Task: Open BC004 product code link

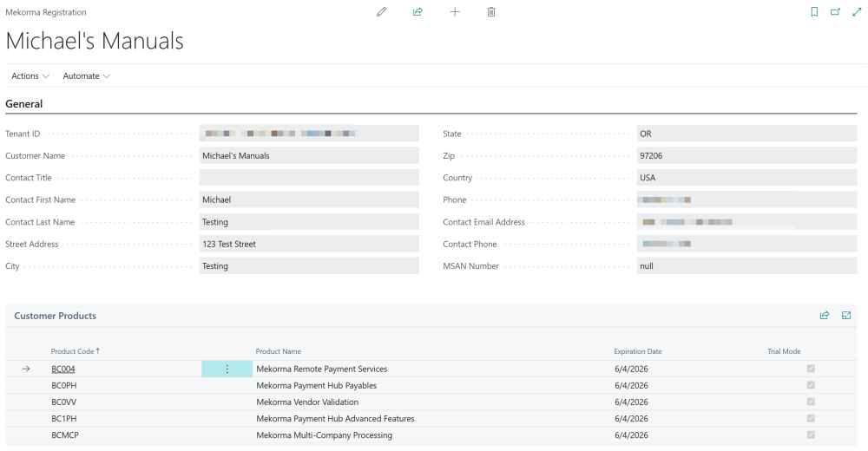Action: point(63,369)
